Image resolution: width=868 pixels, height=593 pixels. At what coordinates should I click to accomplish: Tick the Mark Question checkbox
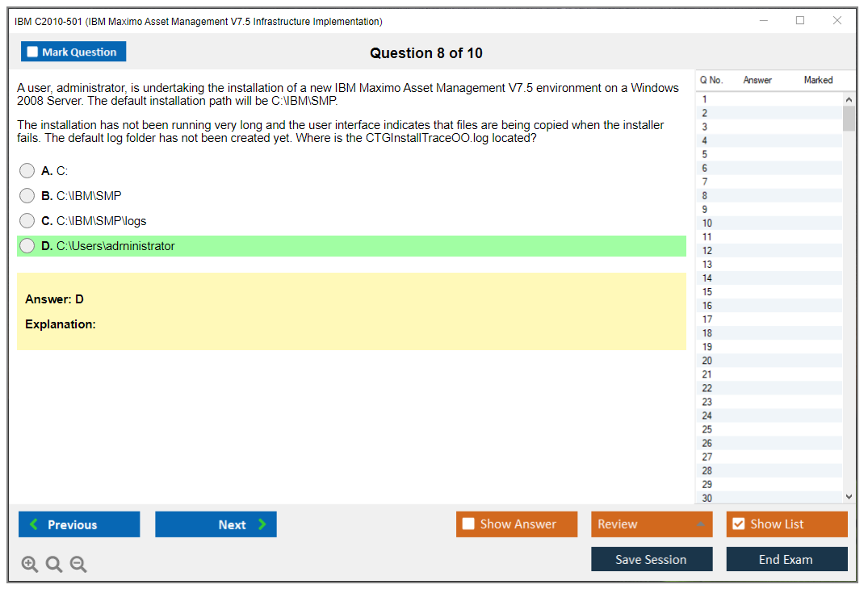[33, 52]
